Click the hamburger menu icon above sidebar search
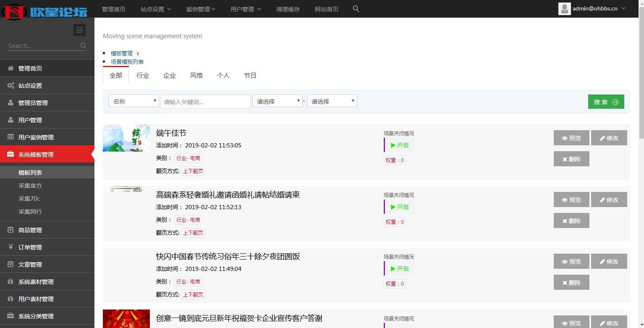The width and height of the screenshot is (644, 328). click(79, 30)
